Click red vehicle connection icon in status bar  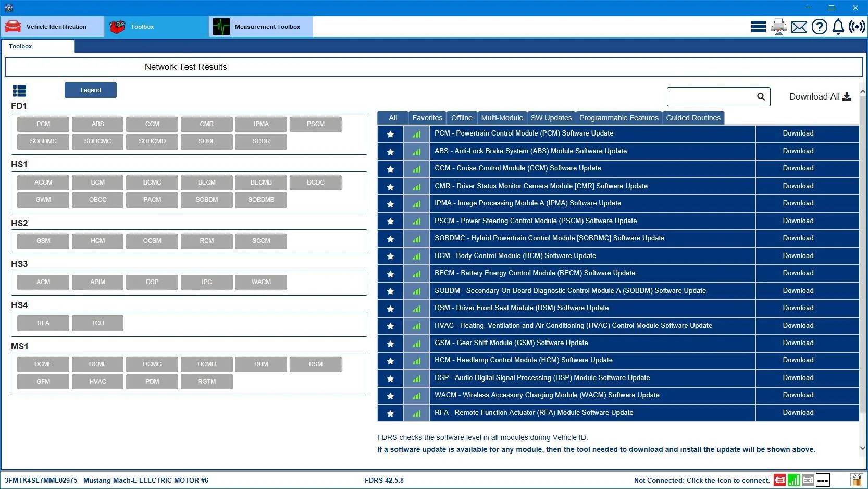point(779,480)
